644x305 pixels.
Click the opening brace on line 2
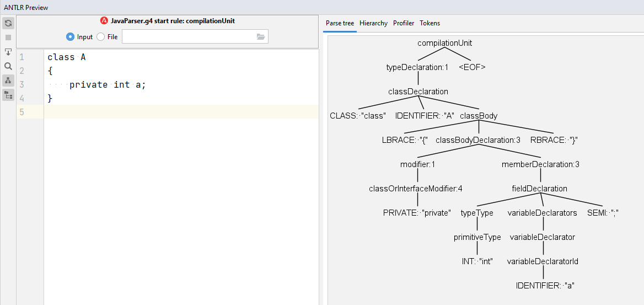50,71
